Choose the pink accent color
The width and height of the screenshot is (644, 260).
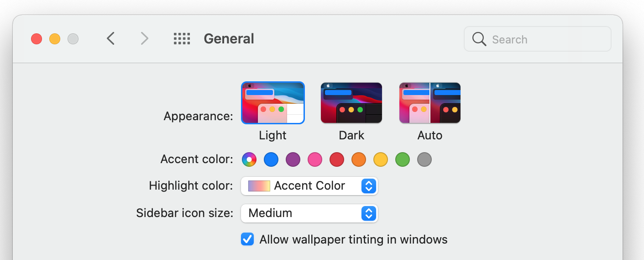click(x=315, y=159)
